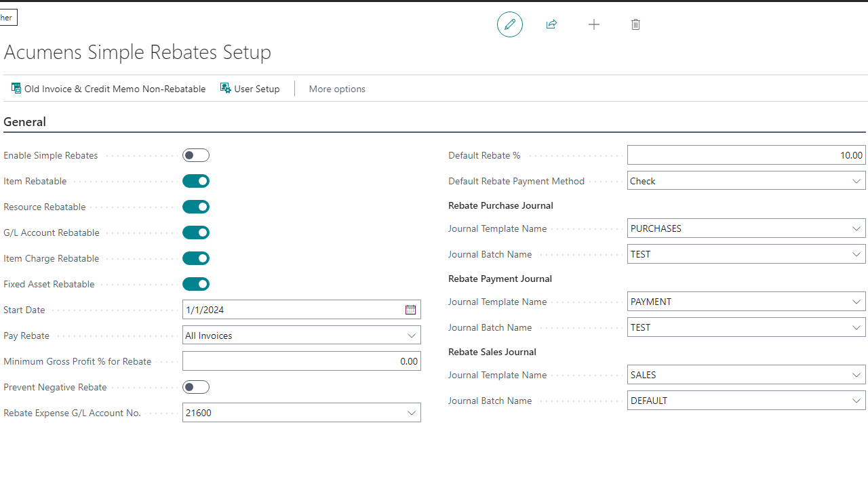Expand Rebate Expense G/L Account No. dropdown
Viewport: 868px width, 488px height.
(411, 413)
